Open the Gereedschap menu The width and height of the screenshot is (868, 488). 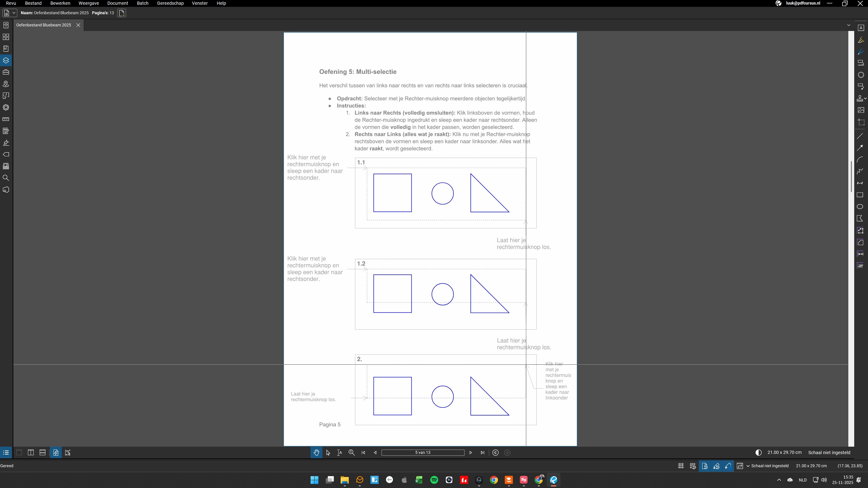(x=170, y=3)
